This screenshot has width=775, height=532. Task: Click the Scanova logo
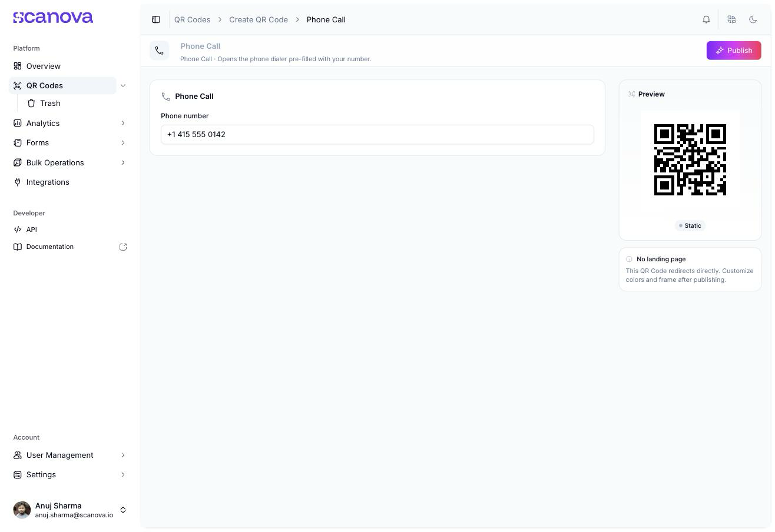coord(53,18)
